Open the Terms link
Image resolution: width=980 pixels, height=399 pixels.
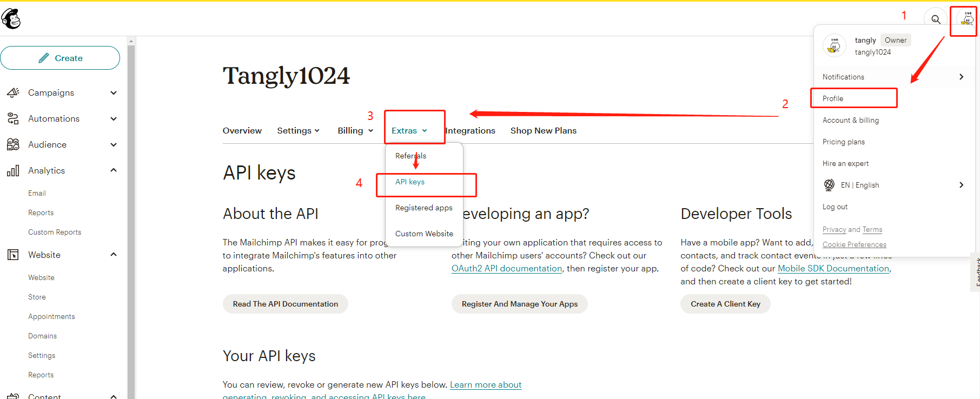click(x=872, y=229)
